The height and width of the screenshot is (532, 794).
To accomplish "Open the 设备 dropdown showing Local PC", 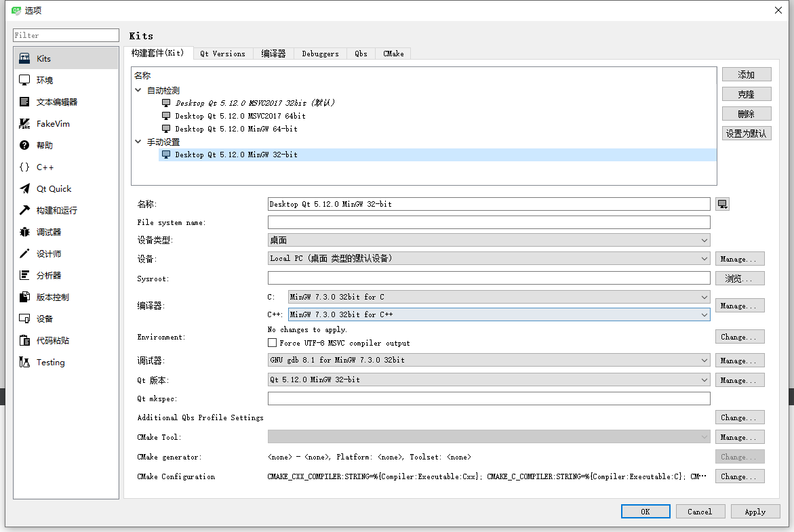I will (x=489, y=259).
